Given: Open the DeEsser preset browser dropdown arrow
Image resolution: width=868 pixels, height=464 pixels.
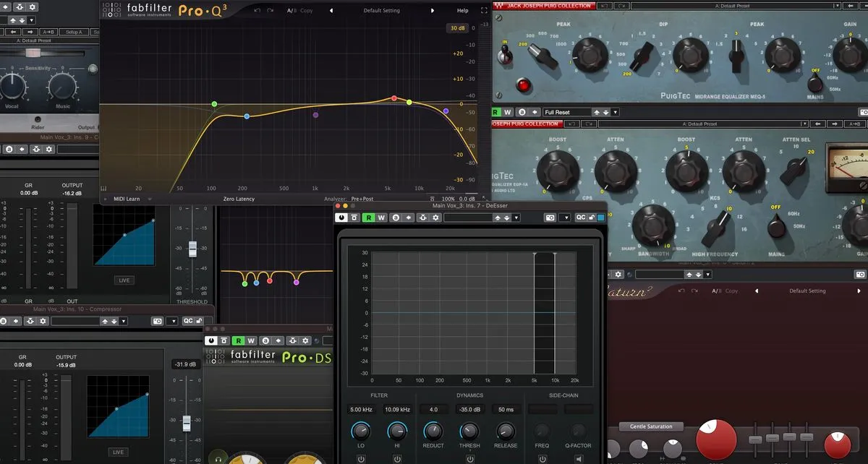Looking at the screenshot, I should click(x=515, y=218).
